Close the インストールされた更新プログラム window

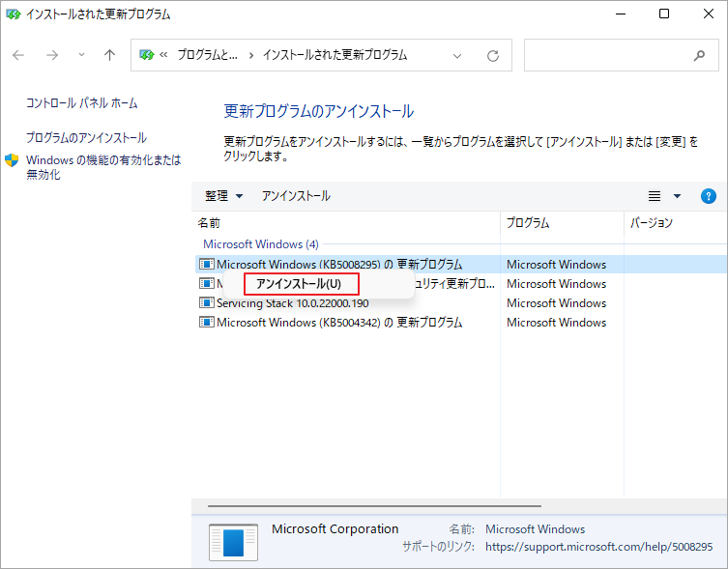pyautogui.click(x=709, y=14)
